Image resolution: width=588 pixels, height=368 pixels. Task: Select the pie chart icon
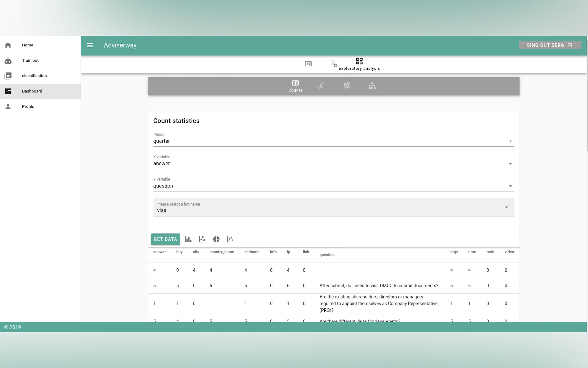pos(216,239)
